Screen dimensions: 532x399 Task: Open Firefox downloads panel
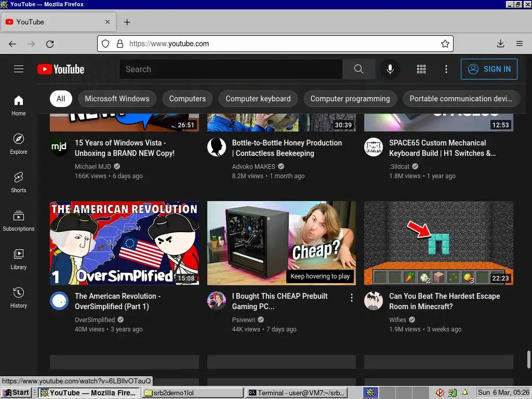500,44
